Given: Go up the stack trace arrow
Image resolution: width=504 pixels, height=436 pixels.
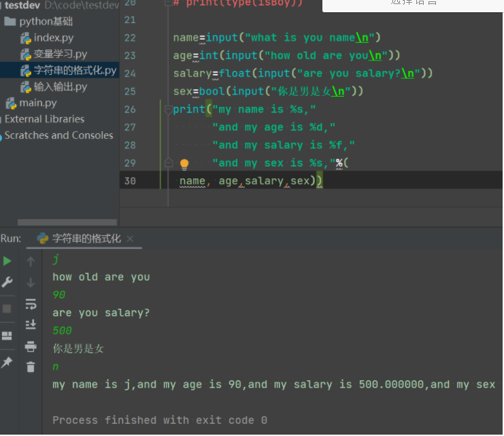Looking at the screenshot, I should point(31,261).
